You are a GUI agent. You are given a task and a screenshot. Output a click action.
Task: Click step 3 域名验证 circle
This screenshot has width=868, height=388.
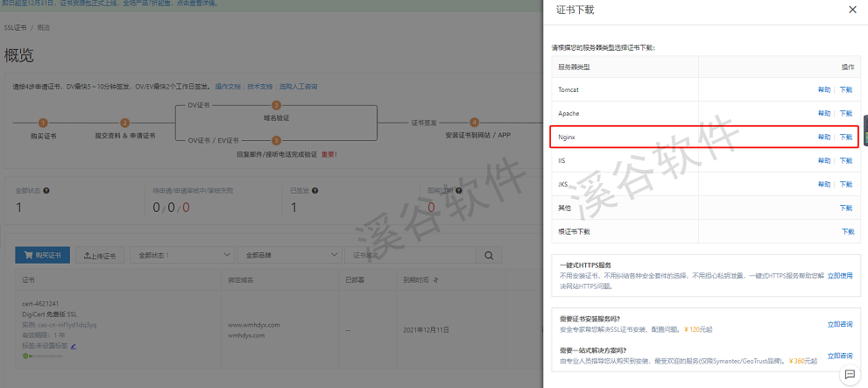coord(276,105)
